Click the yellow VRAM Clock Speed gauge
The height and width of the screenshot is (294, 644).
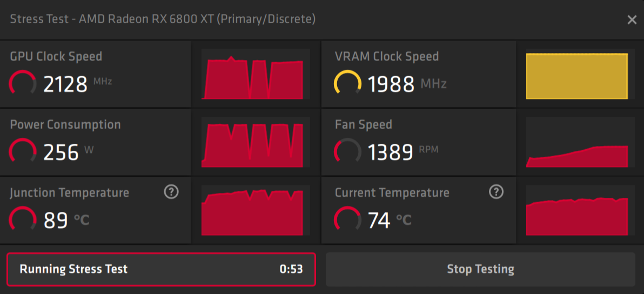[x=348, y=83]
